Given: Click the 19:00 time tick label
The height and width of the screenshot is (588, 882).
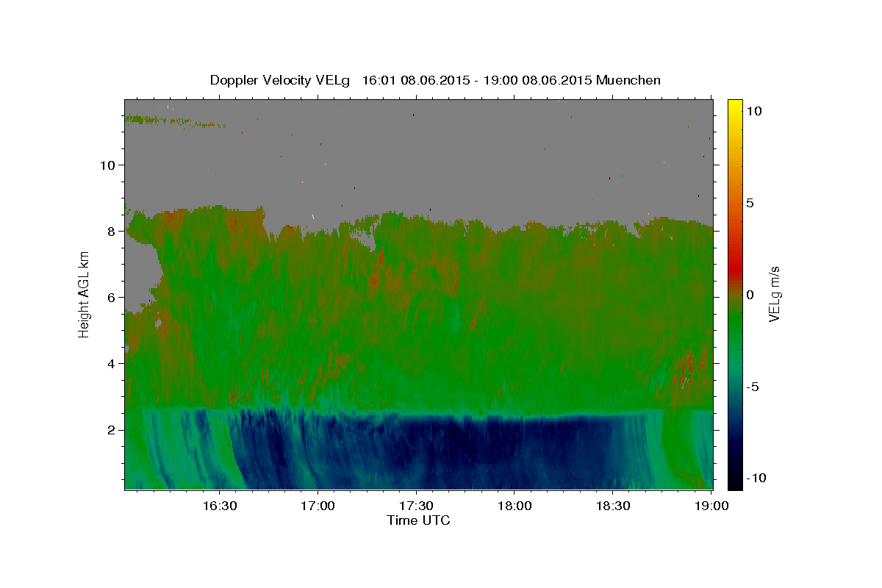Looking at the screenshot, I should coord(711,506).
